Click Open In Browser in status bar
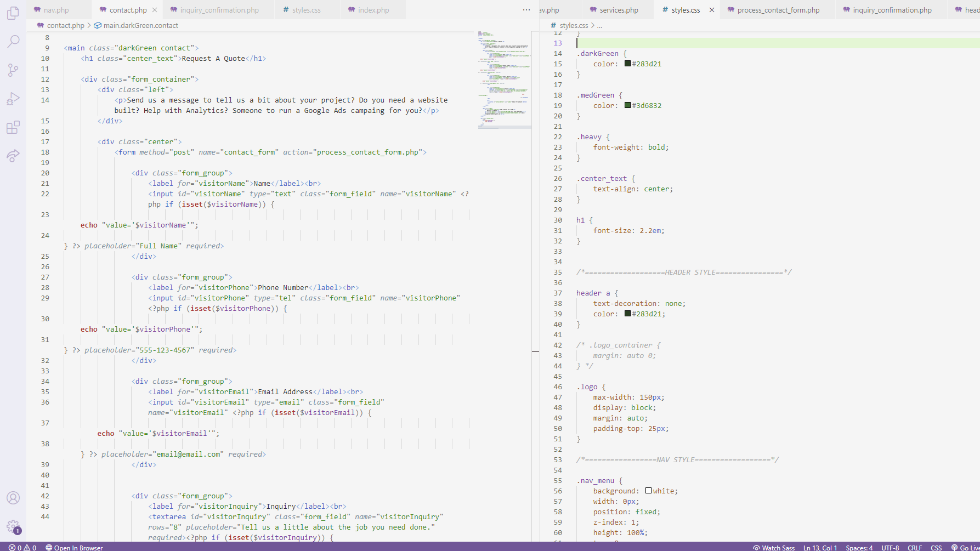Image resolution: width=980 pixels, height=551 pixels. 74,547
